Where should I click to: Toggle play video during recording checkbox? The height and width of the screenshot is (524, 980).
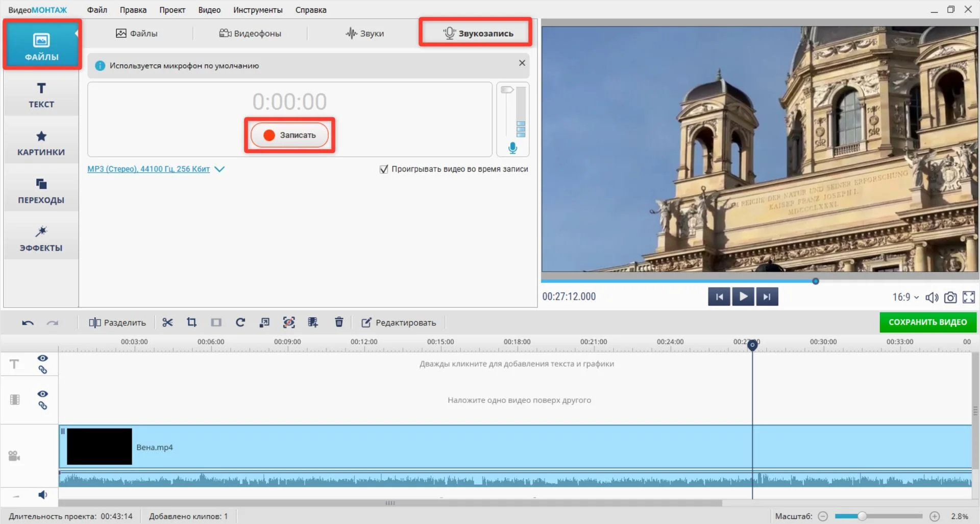(384, 169)
